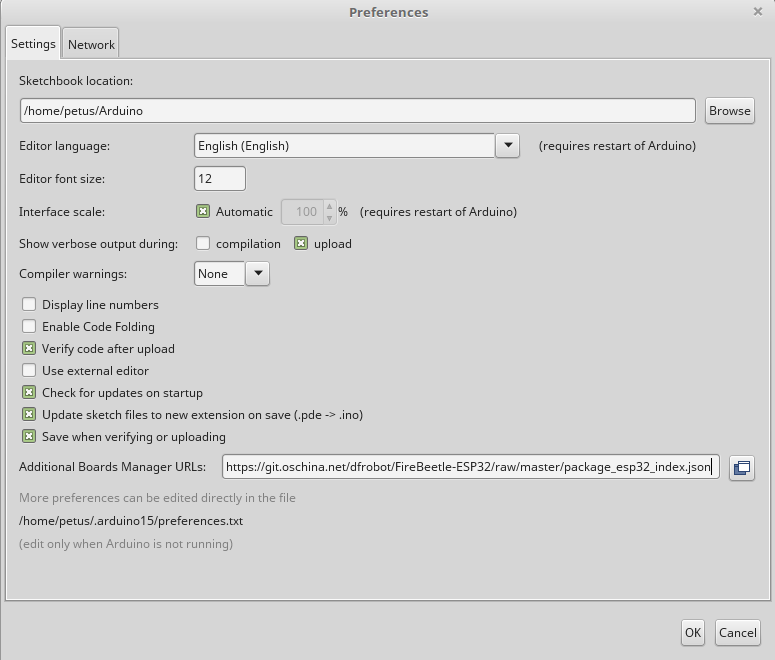
Task: Click the Editor font size label
Action: tap(62, 179)
